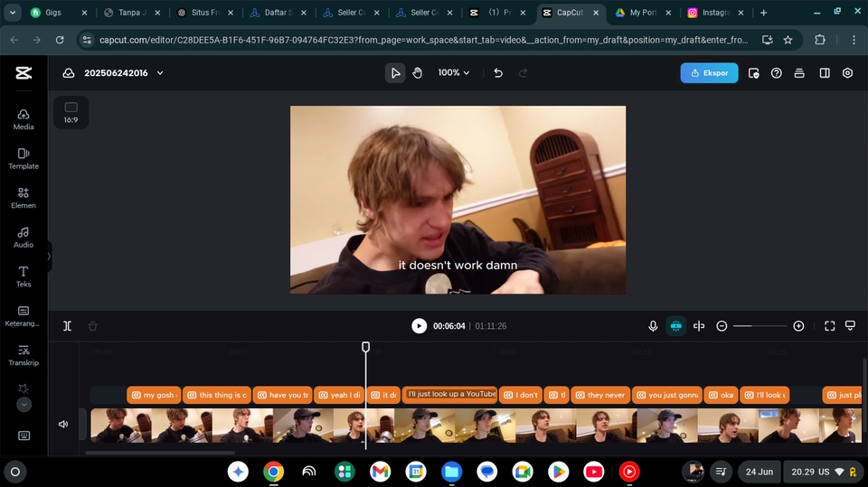Open the 100% zoom level dropdown
Screen dimensions: 868x487
[x=453, y=72]
